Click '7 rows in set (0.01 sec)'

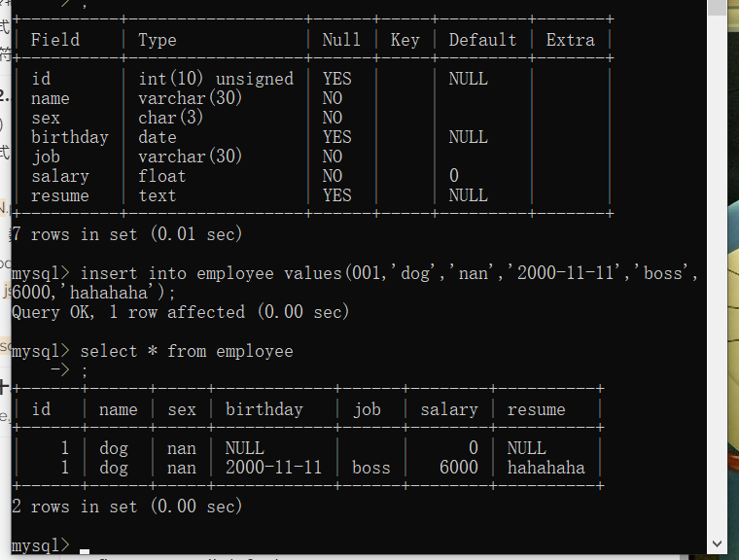coord(126,233)
